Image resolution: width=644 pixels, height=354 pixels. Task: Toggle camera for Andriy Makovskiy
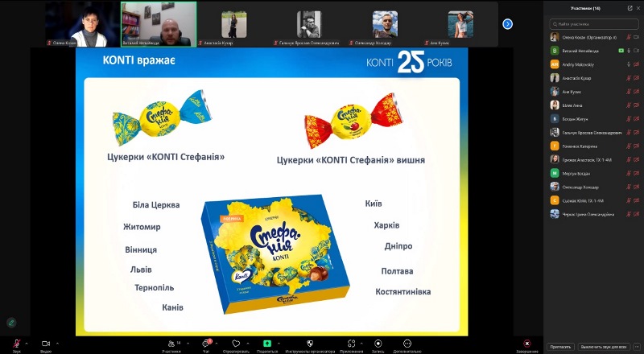[637, 64]
